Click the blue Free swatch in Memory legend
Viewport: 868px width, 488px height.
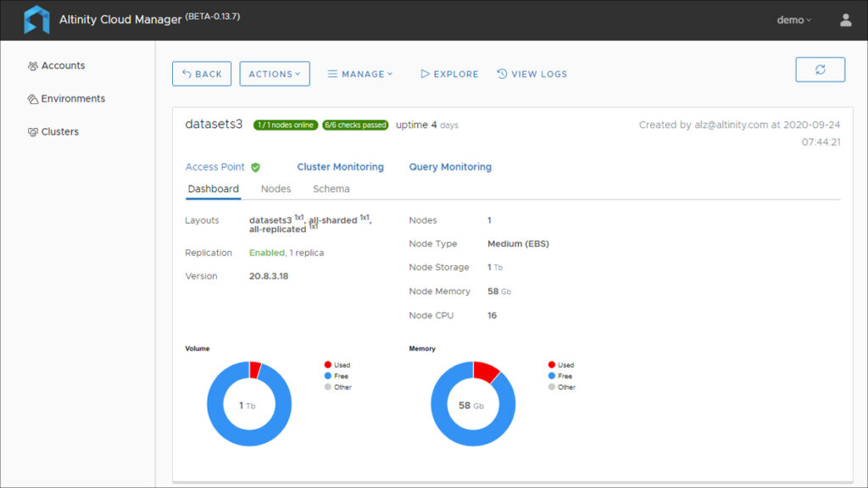point(551,375)
